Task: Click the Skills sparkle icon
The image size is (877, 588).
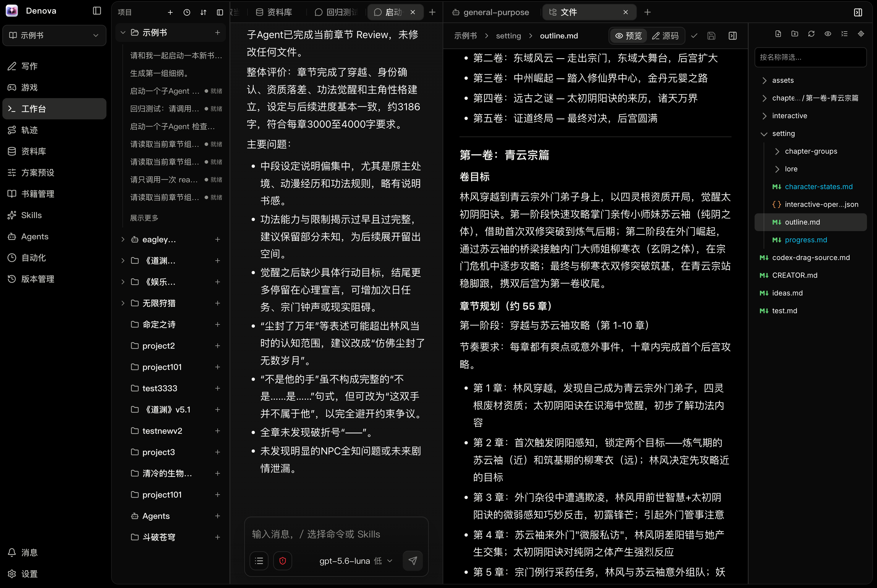Action: pos(12,215)
